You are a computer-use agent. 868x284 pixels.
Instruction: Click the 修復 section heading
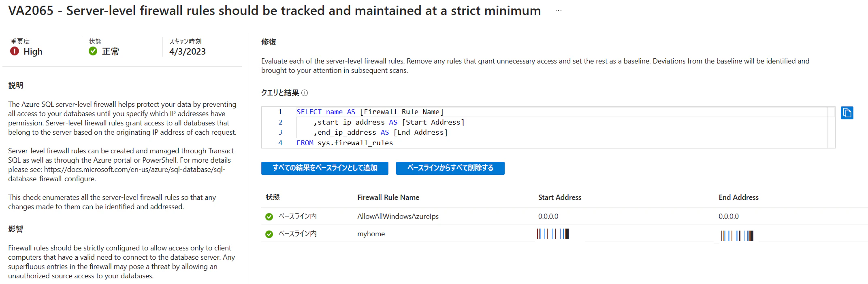(269, 42)
